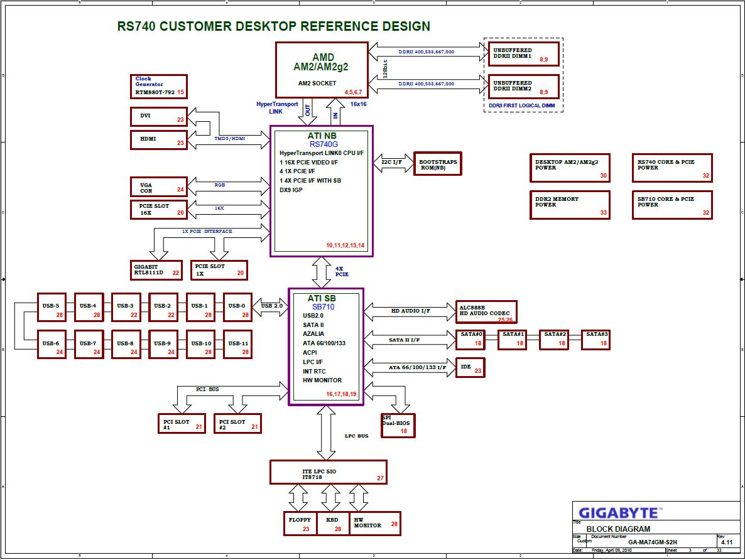745x560 pixels.
Task: Click the RS740 CUSTOMER DESKTOP REFERENCE DESIGN heading
Action: click(x=274, y=26)
